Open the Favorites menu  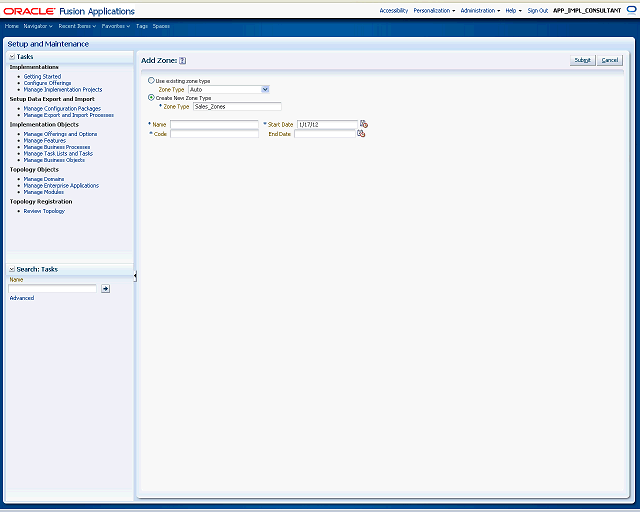coord(116,26)
